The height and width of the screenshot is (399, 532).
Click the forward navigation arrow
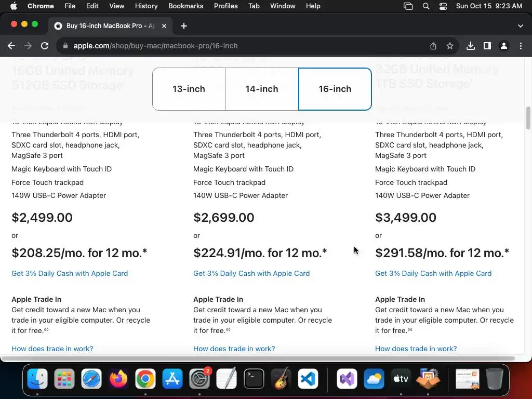[x=28, y=46]
